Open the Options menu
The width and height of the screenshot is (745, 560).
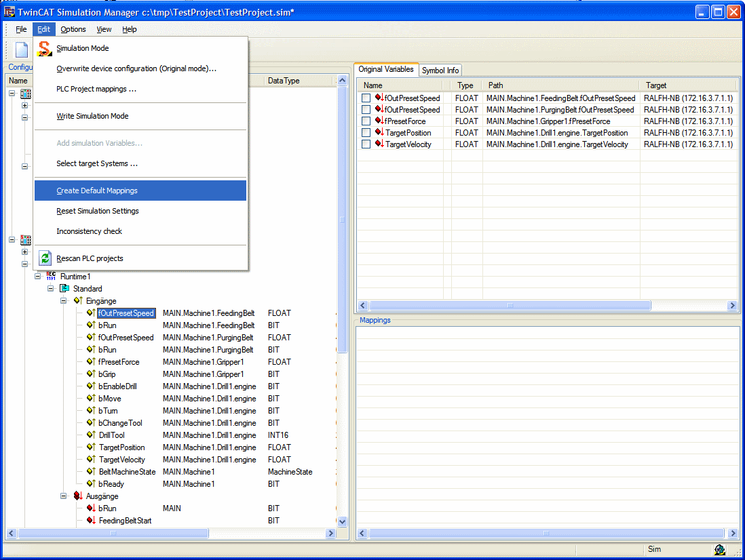73,29
